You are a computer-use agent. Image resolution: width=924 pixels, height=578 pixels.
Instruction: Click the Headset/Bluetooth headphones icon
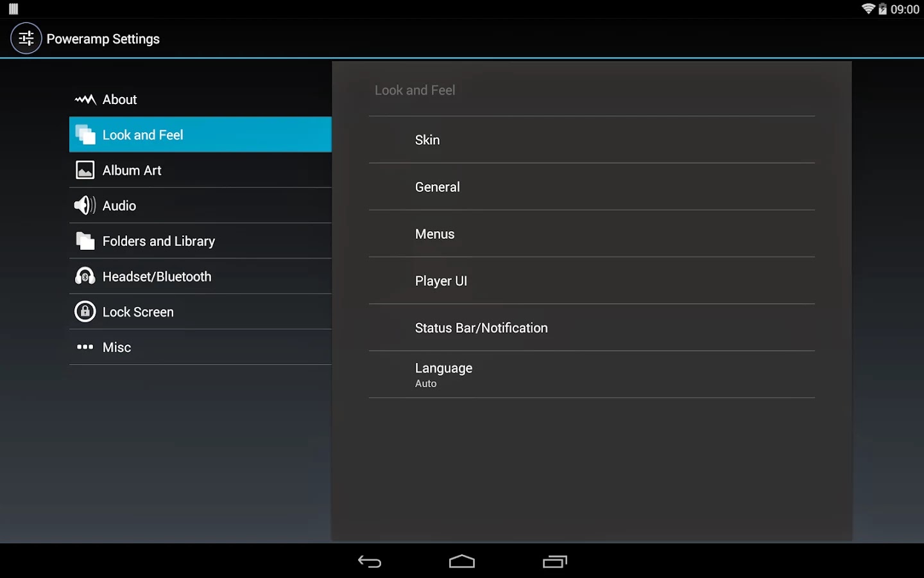tap(85, 276)
